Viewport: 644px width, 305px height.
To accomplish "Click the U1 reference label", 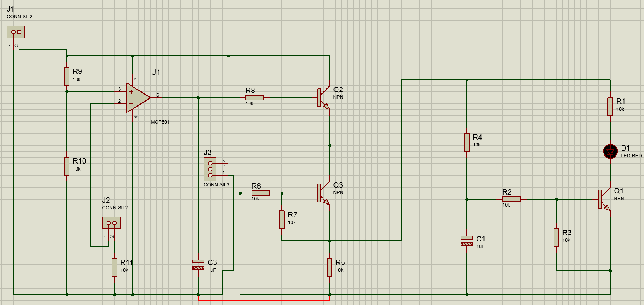I will (155, 72).
